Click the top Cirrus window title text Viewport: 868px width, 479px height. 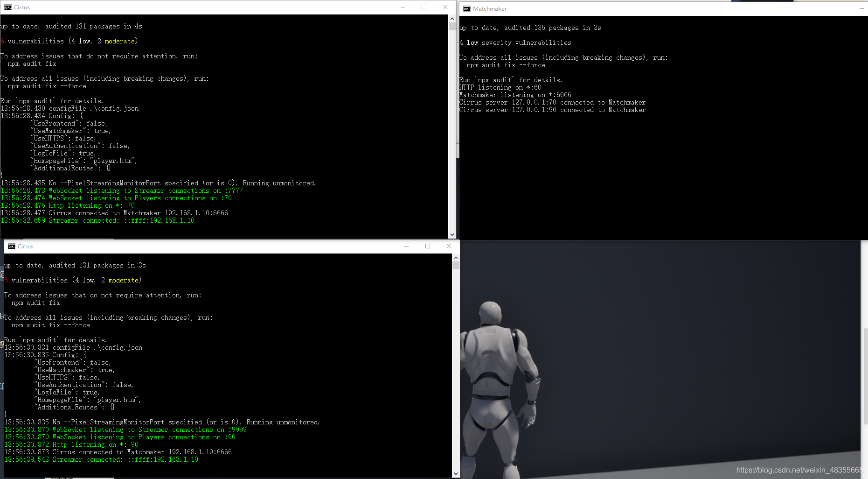(22, 7)
